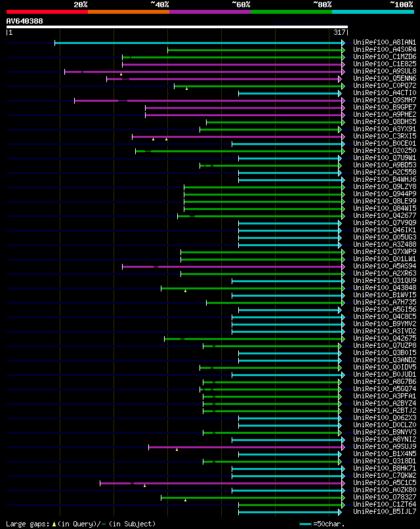
Task: Open the UniRef100_C1ZT64 subject label
Action: coord(385,504)
